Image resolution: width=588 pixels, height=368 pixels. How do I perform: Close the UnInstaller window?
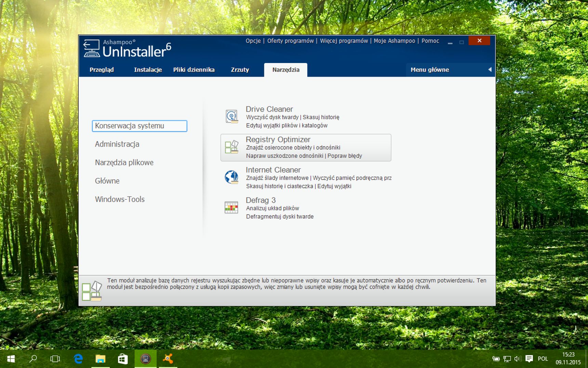click(x=479, y=41)
